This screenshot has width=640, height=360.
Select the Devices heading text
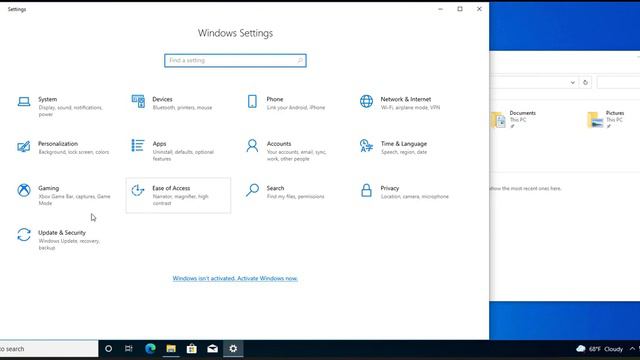pyautogui.click(x=162, y=99)
